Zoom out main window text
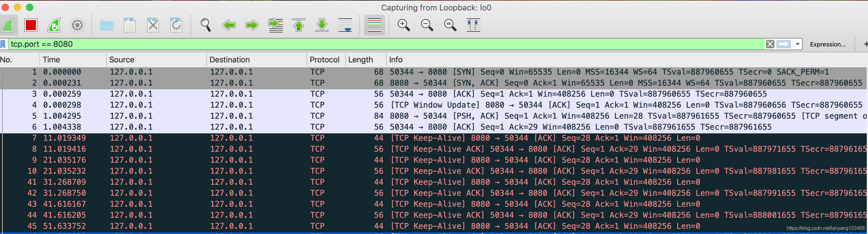 point(427,25)
